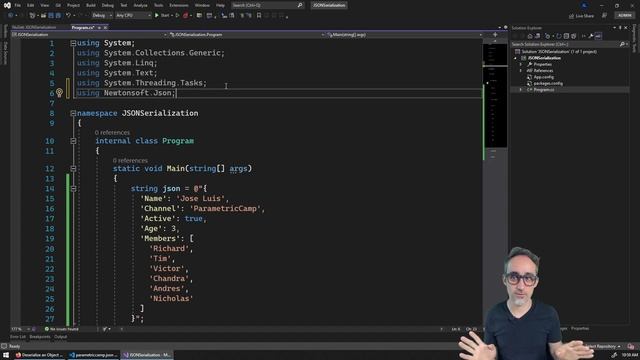
Task: Open the Project menu
Action: [73, 5]
